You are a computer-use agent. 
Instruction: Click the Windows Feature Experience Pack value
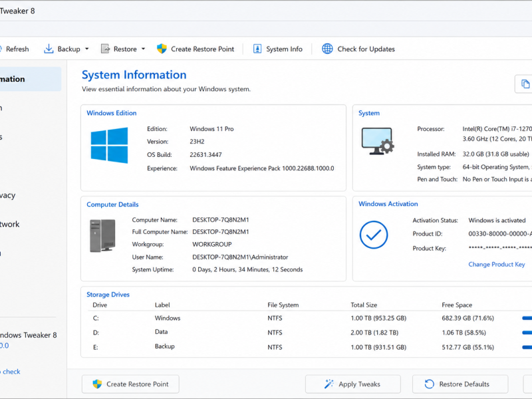pyautogui.click(x=262, y=168)
